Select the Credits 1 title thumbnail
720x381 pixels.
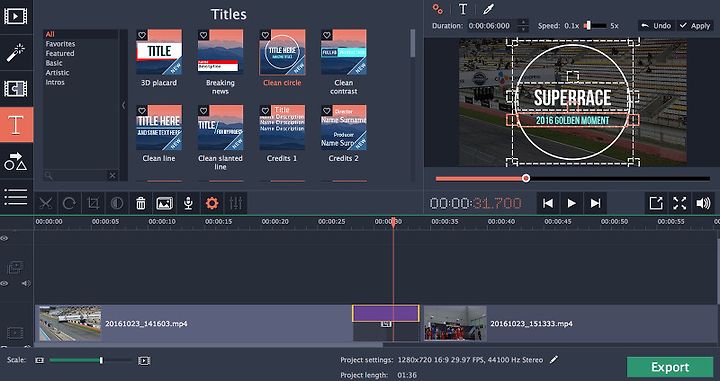tap(282, 128)
